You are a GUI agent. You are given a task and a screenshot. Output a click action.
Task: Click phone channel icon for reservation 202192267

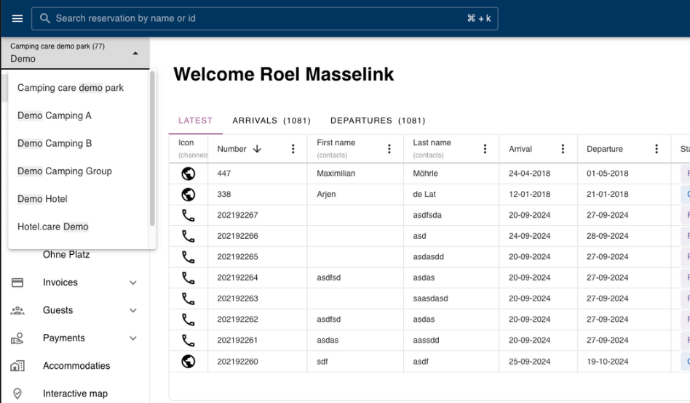(188, 215)
